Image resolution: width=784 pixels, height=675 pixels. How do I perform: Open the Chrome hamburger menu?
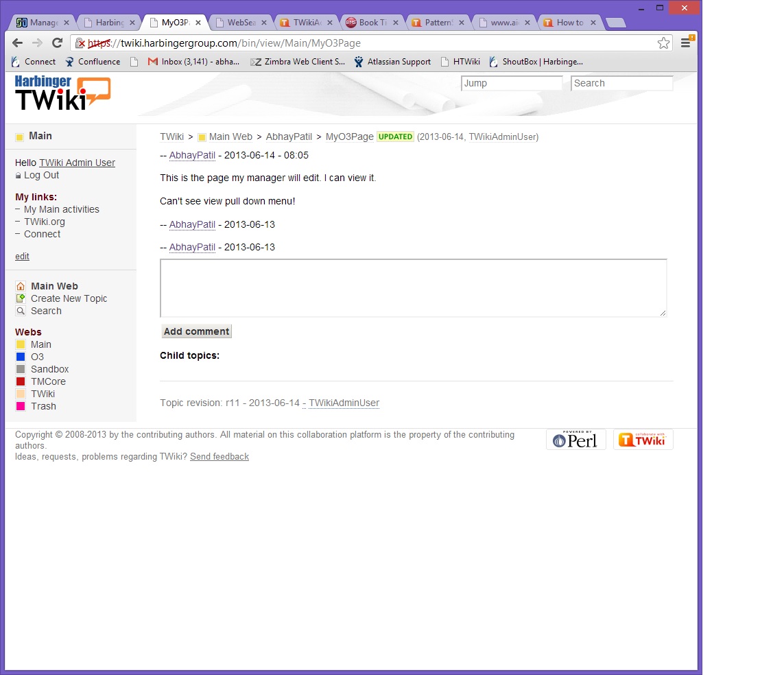click(x=685, y=43)
